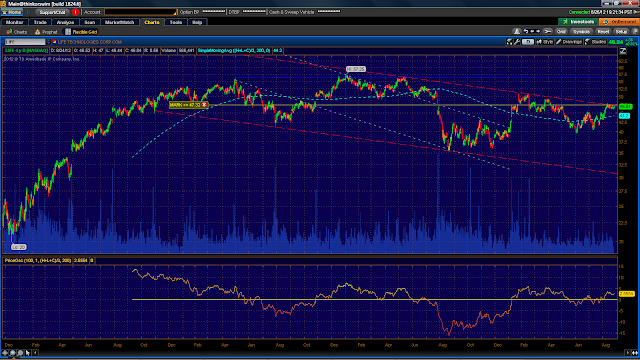Open the Help tab
The height and width of the screenshot is (360, 640).
[197, 22]
